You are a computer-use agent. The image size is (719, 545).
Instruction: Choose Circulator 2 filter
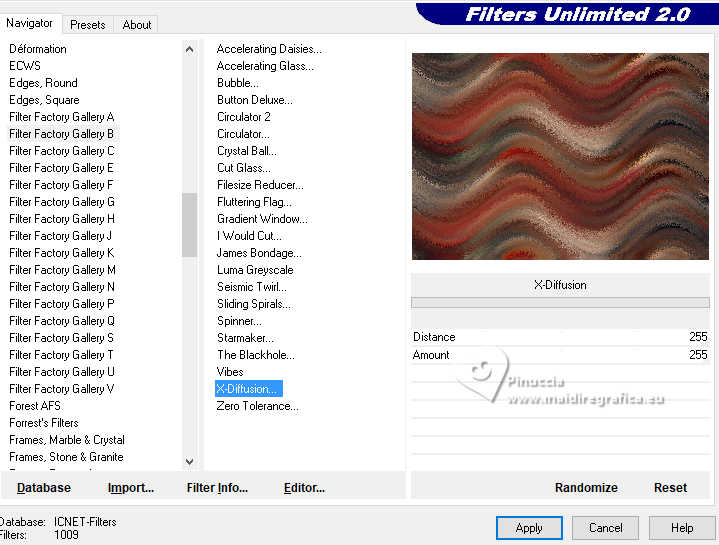click(x=243, y=117)
